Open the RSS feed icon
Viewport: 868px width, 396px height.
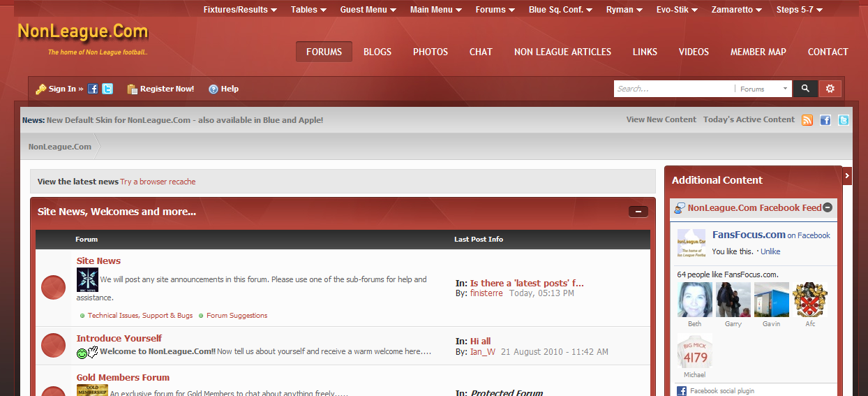(x=807, y=120)
